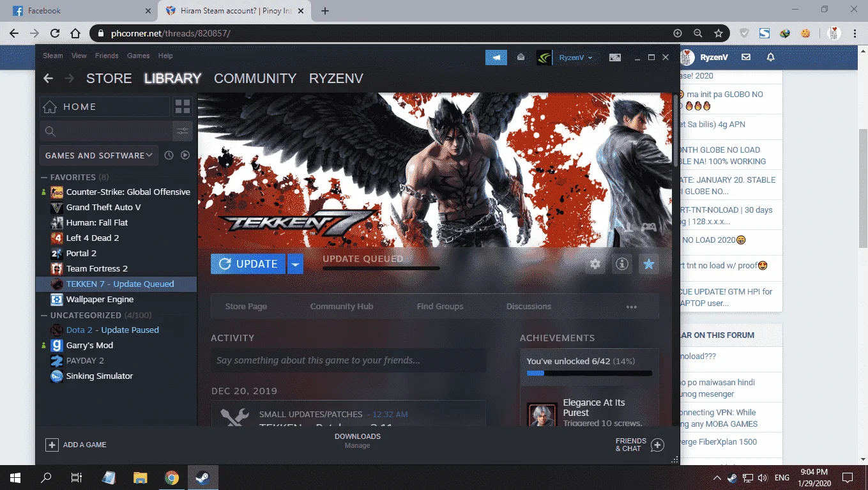
Task: Click the blue UPDATE button
Action: [x=248, y=264]
